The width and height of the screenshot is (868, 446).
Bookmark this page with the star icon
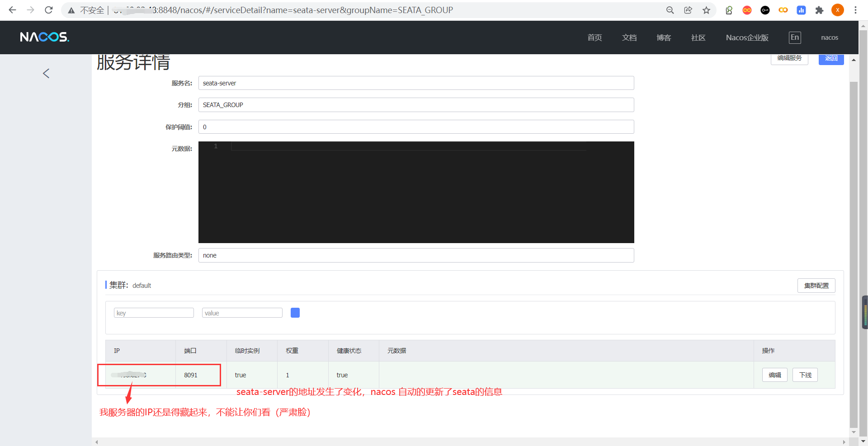point(706,10)
